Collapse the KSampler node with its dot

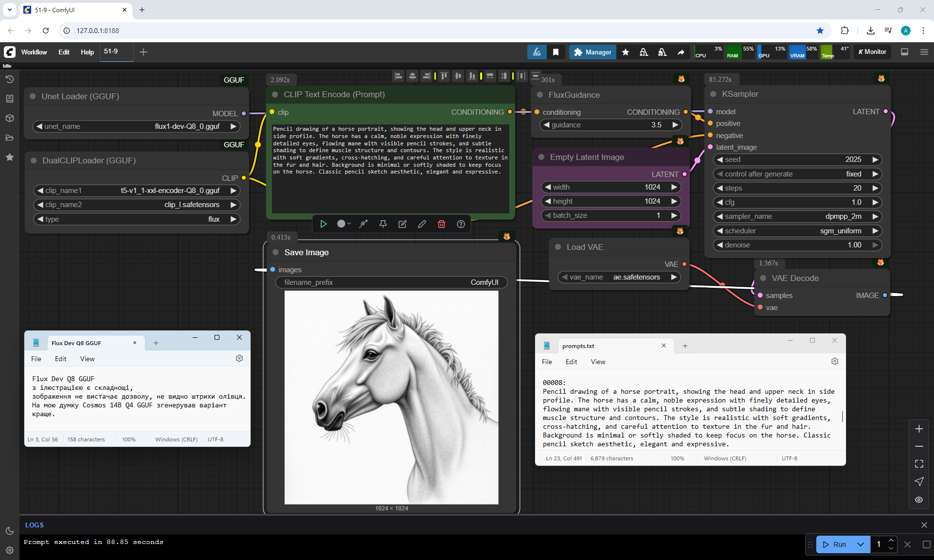(713, 94)
